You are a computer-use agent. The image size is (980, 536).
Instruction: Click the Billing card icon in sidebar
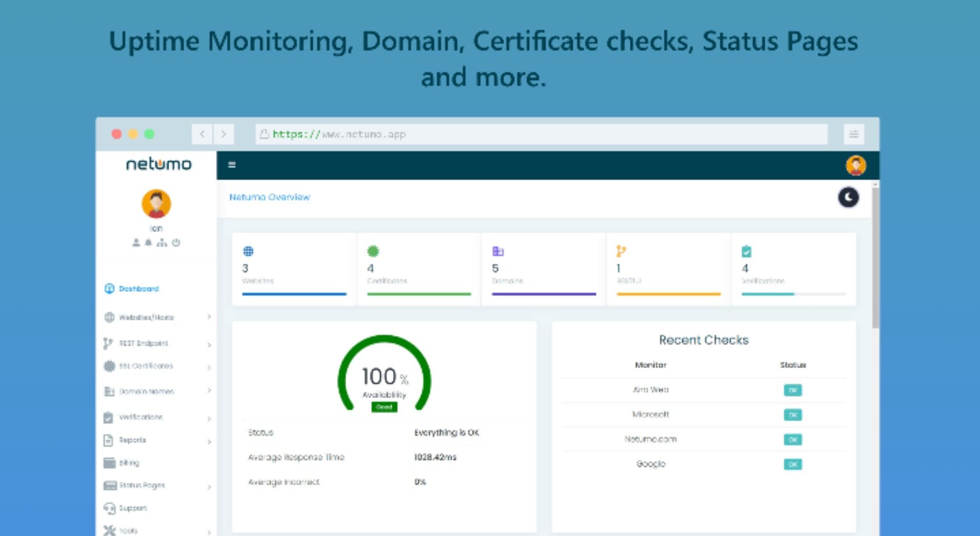[x=109, y=462]
